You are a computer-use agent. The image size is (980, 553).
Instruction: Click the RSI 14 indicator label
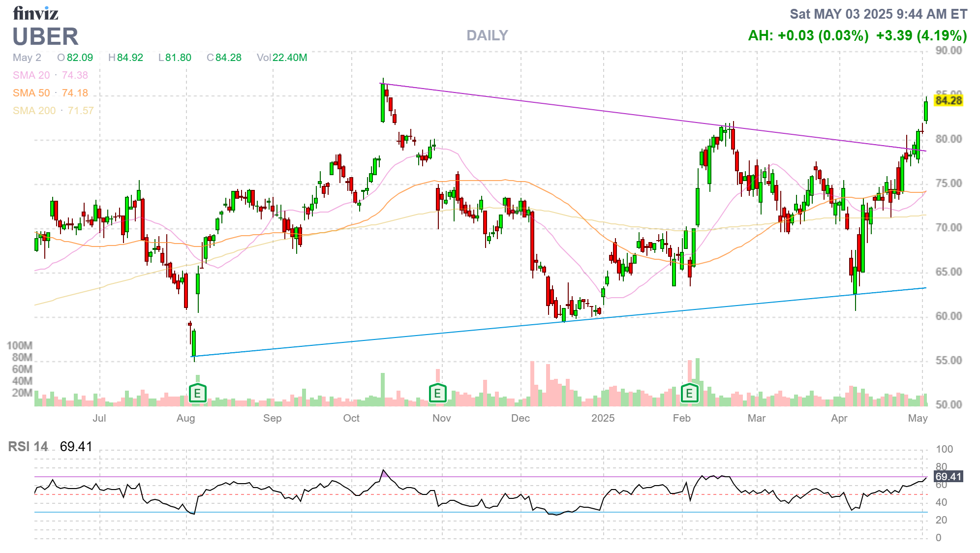tap(28, 447)
